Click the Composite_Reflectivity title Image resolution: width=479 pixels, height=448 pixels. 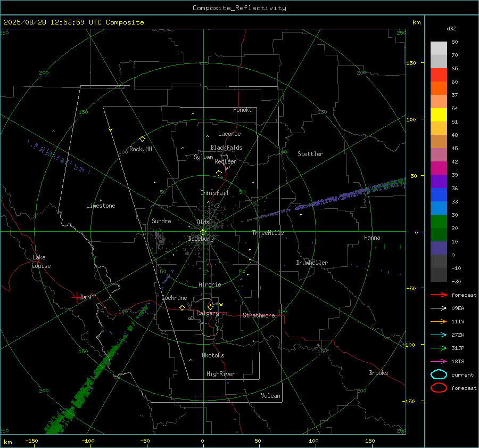point(240,8)
